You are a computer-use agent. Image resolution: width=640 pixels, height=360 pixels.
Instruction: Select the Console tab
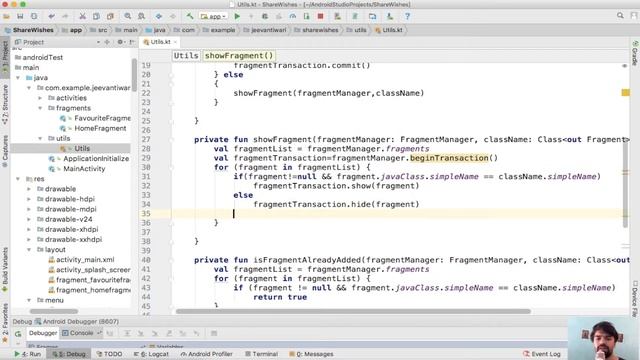(x=81, y=333)
